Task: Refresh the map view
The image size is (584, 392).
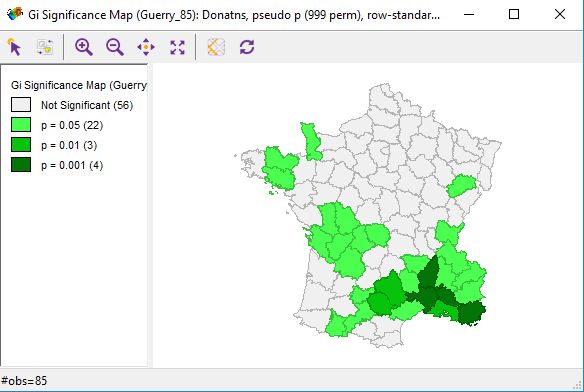Action: point(247,47)
